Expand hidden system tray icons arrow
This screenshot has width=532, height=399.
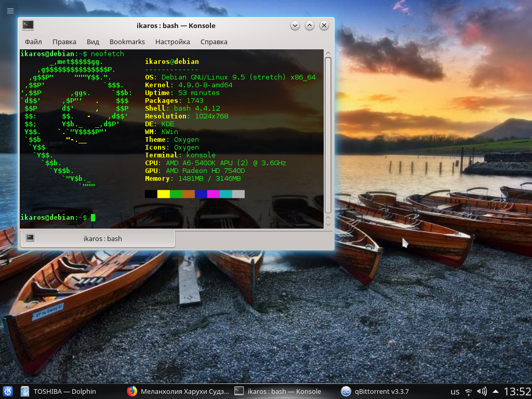[x=495, y=391]
